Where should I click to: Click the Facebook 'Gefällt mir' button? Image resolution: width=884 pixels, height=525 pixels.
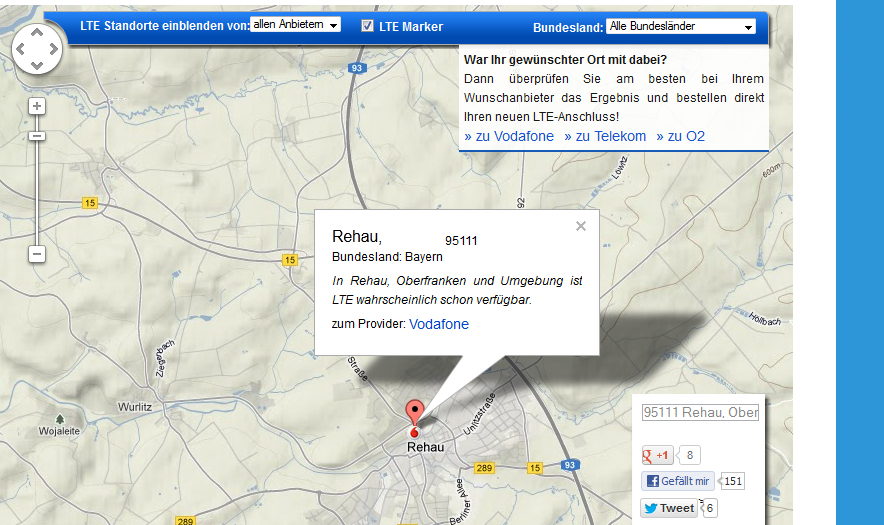point(678,481)
